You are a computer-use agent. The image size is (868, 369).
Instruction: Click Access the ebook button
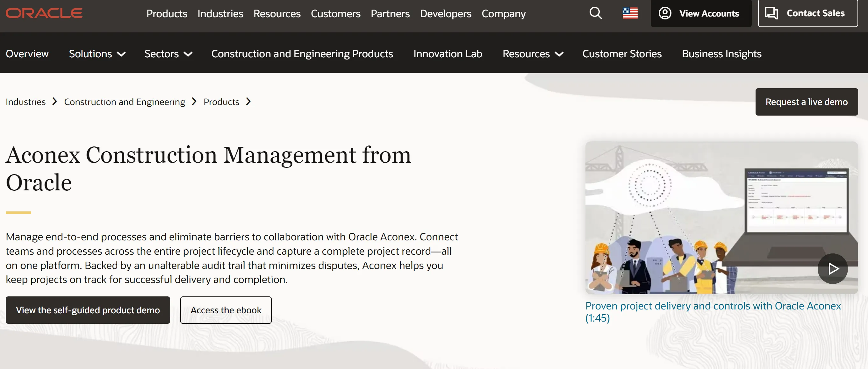pos(226,310)
